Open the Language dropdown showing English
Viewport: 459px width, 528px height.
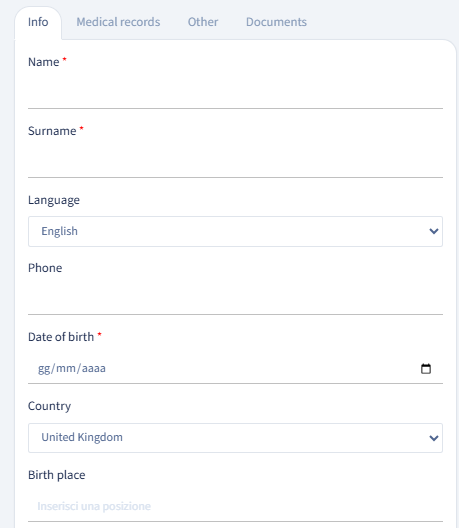point(235,231)
